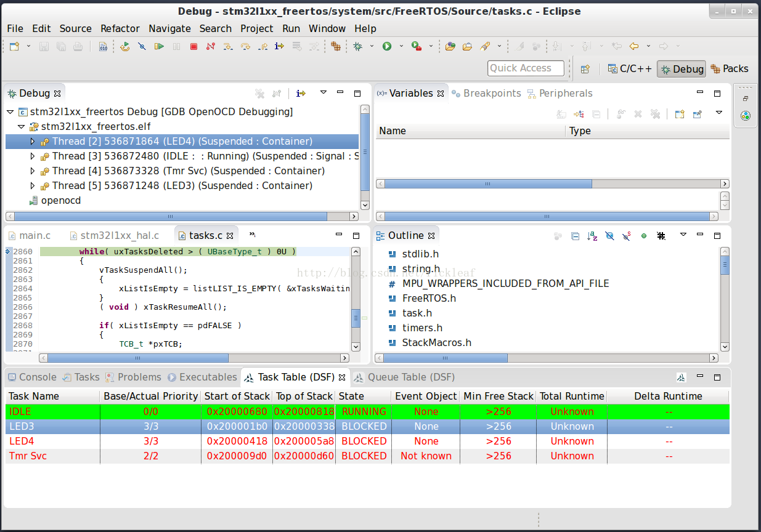
Task: Expand Thread [5] LED3 tree node
Action: (33, 185)
